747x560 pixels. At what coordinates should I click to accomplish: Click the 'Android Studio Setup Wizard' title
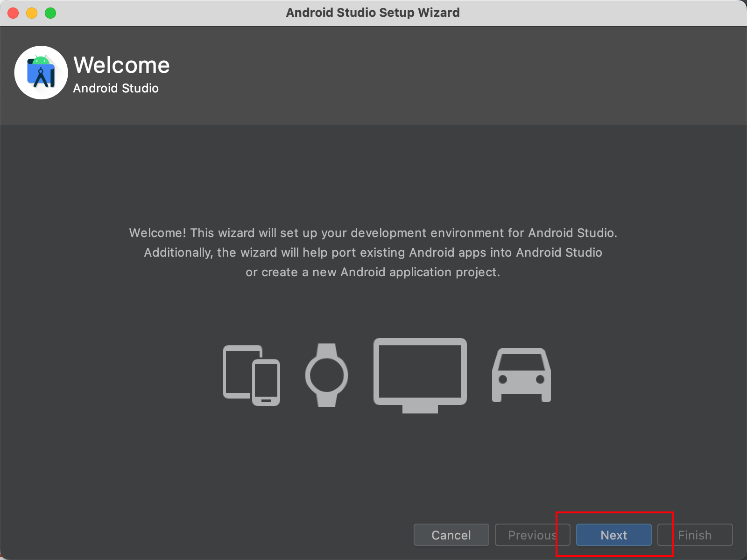pos(373,13)
